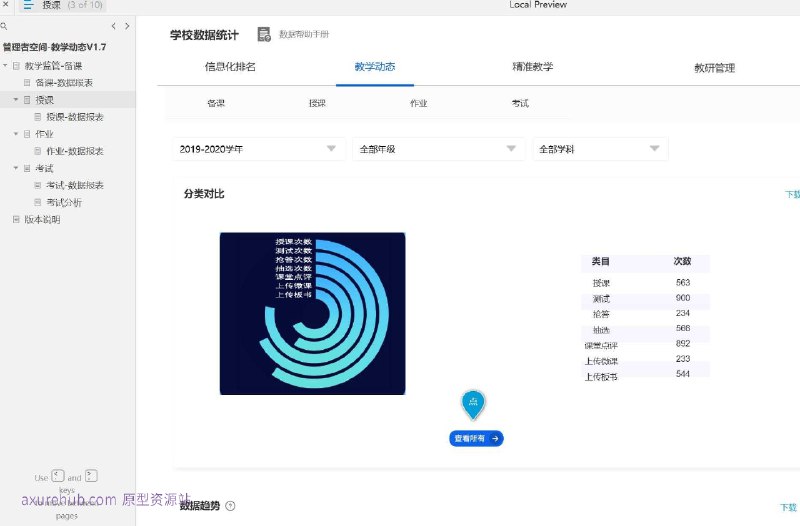Click the 测试 row value 900

coord(683,298)
